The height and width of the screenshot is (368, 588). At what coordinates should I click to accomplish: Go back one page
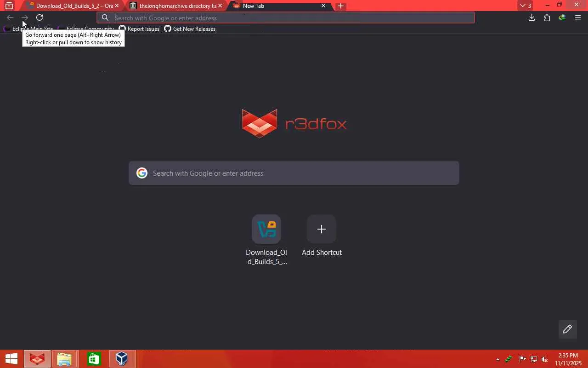(x=10, y=17)
